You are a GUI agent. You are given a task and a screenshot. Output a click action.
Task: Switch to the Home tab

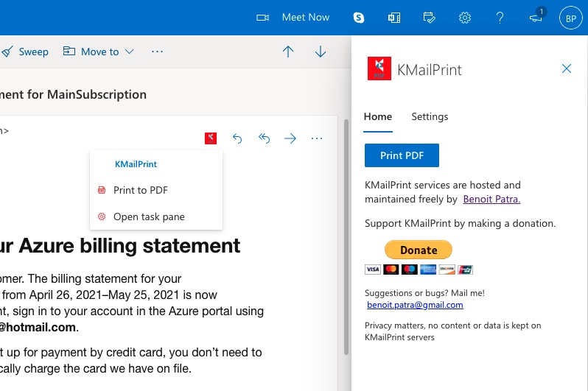pos(378,117)
